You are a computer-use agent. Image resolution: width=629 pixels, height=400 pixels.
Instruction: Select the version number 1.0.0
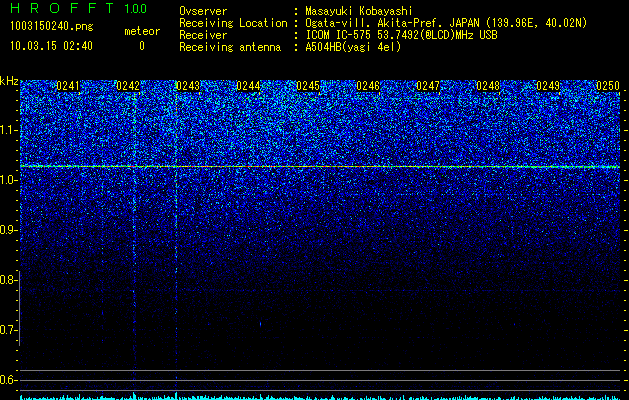[136, 8]
